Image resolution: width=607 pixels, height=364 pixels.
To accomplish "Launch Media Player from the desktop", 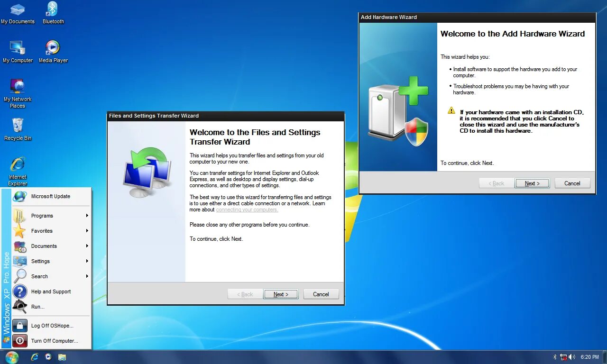I will [53, 52].
